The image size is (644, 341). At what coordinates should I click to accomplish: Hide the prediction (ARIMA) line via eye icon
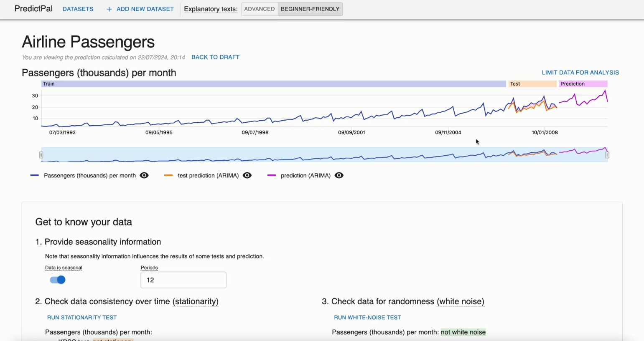339,175
